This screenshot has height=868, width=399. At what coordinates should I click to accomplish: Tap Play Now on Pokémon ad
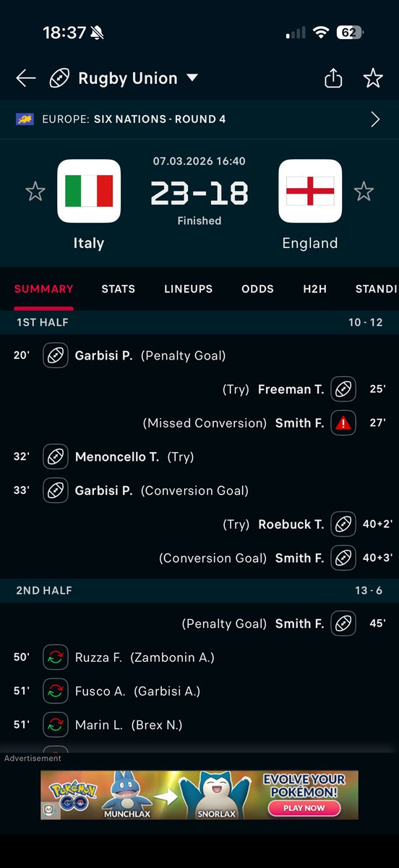304,808
